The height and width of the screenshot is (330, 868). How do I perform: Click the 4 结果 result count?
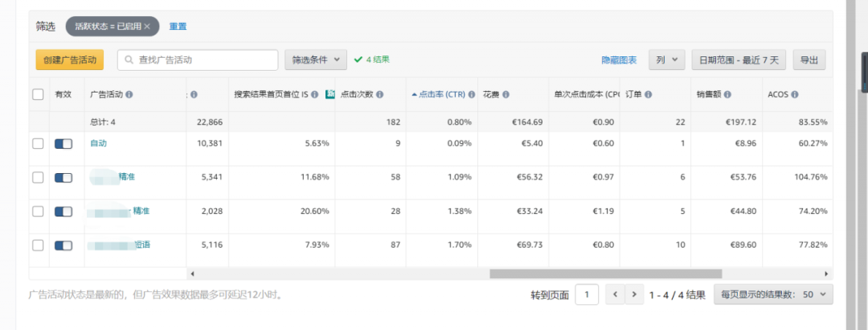point(378,60)
